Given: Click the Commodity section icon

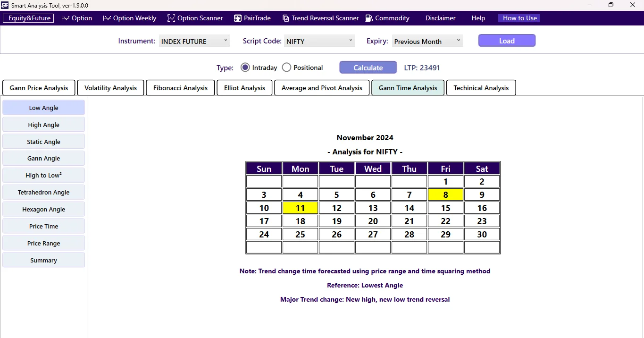Looking at the screenshot, I should [x=368, y=18].
